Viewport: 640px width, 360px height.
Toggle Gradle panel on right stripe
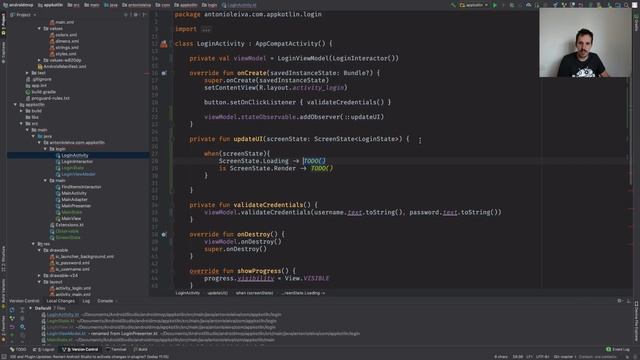click(x=636, y=22)
